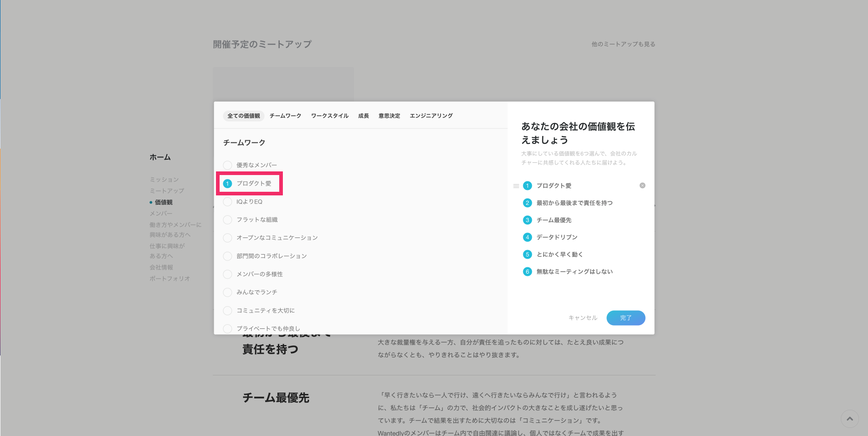Click selected item 無駄なミーティングはしない

(x=574, y=272)
